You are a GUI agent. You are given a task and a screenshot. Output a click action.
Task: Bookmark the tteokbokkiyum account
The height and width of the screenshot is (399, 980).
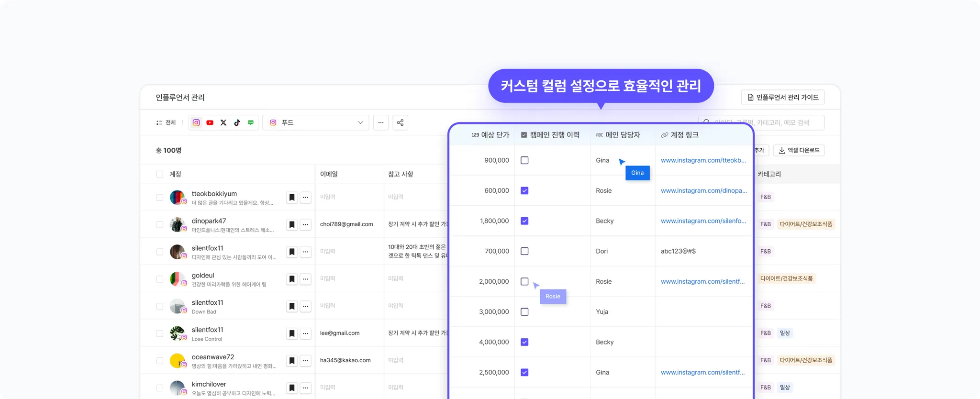point(292,197)
